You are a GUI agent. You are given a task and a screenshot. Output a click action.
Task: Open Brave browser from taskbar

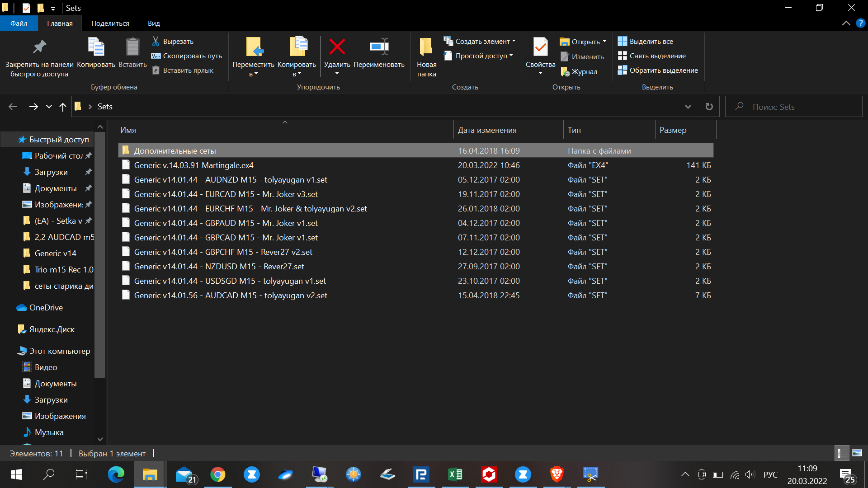click(x=557, y=474)
